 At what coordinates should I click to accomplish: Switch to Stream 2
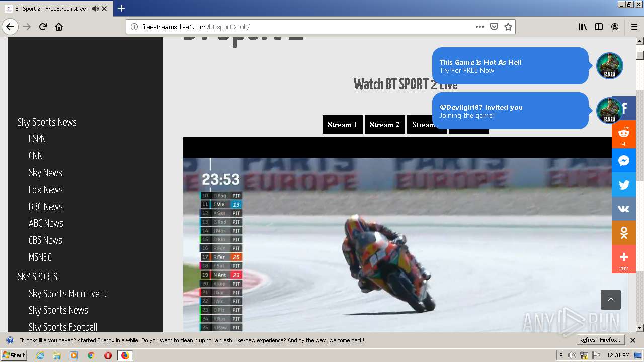tap(384, 125)
